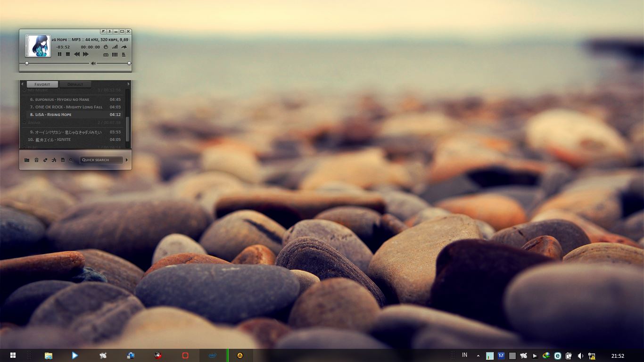Toggle the playlist panel icon
The width and height of the screenshot is (644, 362).
click(x=124, y=55)
